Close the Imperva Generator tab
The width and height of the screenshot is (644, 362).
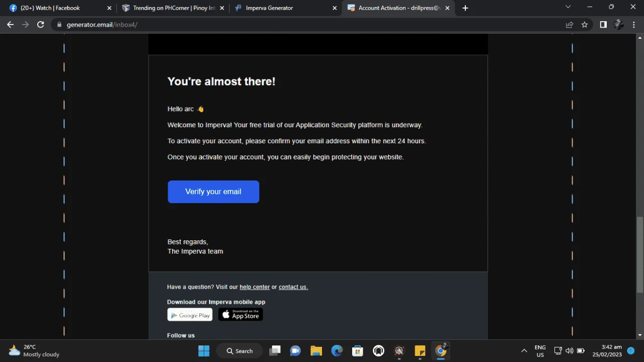pyautogui.click(x=335, y=8)
